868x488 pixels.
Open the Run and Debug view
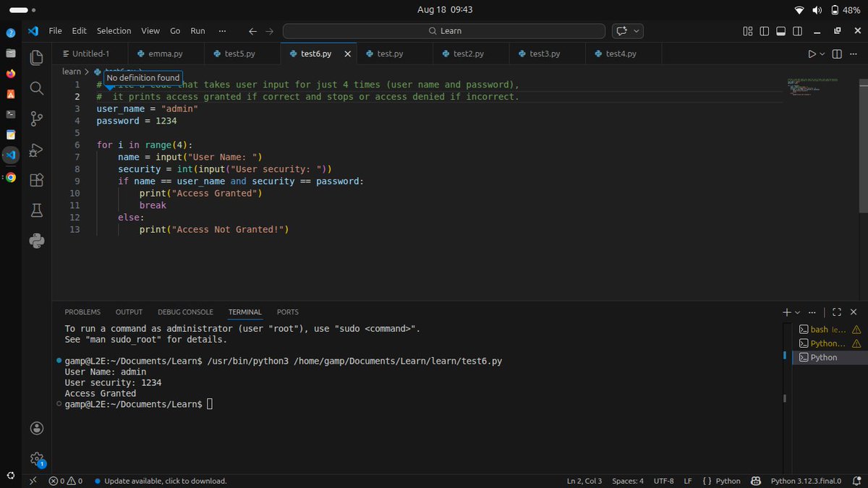(36, 150)
